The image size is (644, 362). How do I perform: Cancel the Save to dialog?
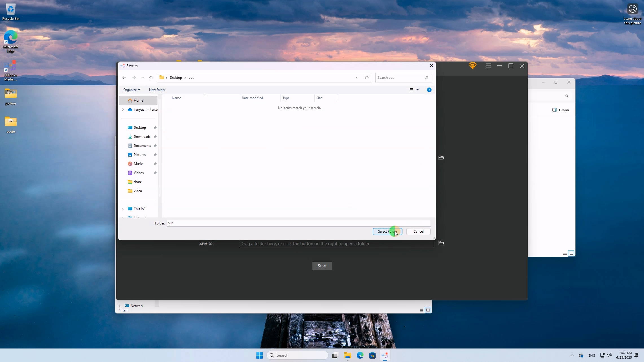pyautogui.click(x=418, y=232)
